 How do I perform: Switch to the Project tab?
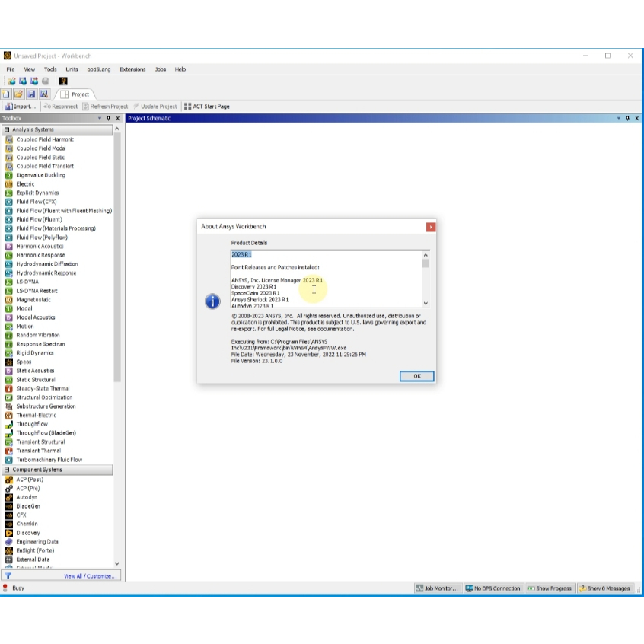tap(75, 94)
